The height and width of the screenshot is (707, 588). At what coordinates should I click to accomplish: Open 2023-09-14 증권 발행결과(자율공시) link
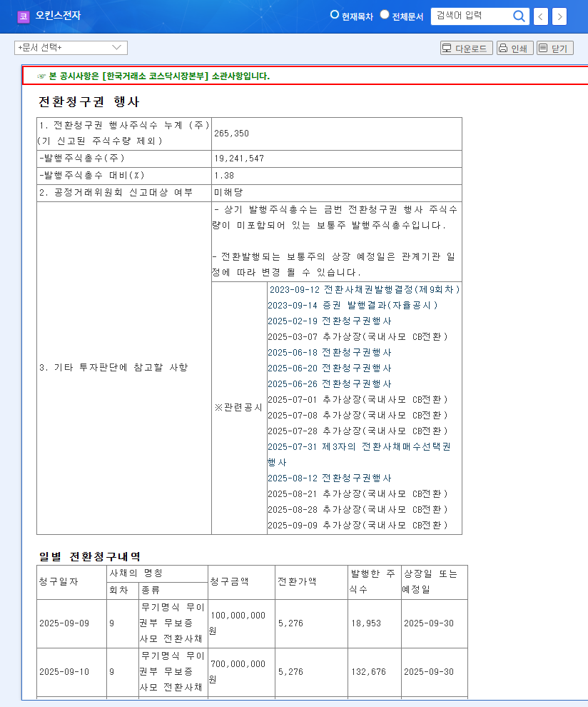click(353, 305)
